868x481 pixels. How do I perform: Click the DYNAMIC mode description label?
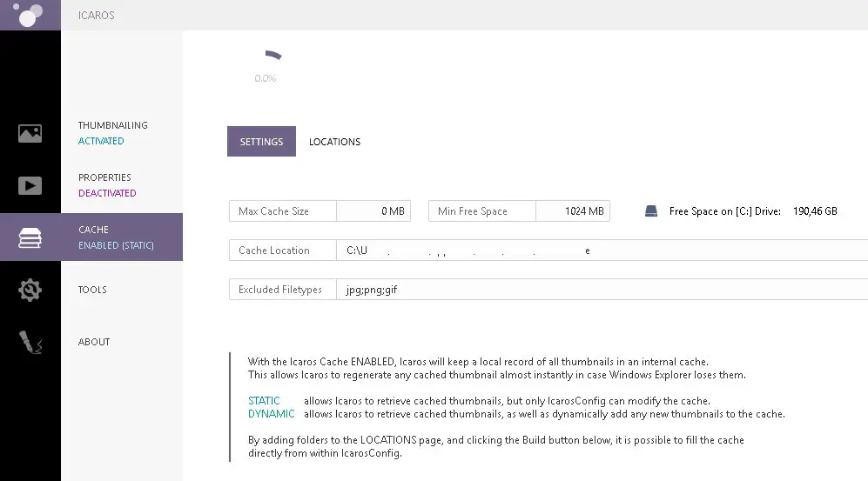[x=272, y=414]
